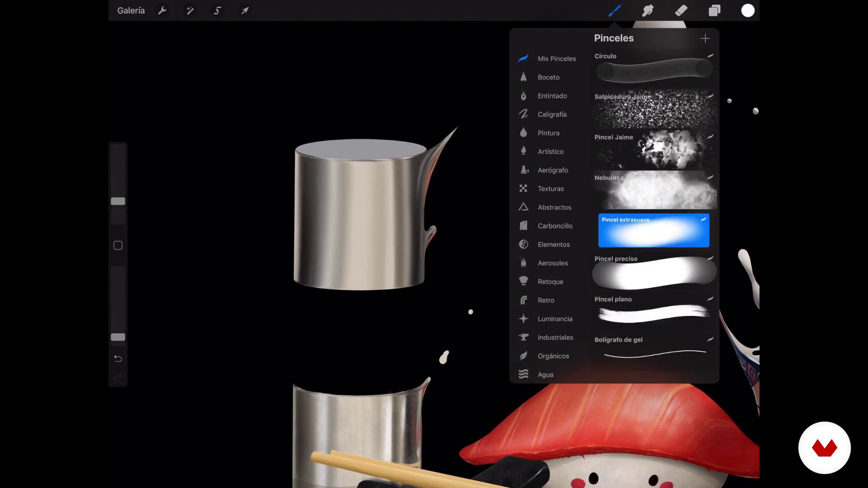This screenshot has height=488, width=868.
Task: Activate the Transform arrow tool
Action: (x=245, y=10)
